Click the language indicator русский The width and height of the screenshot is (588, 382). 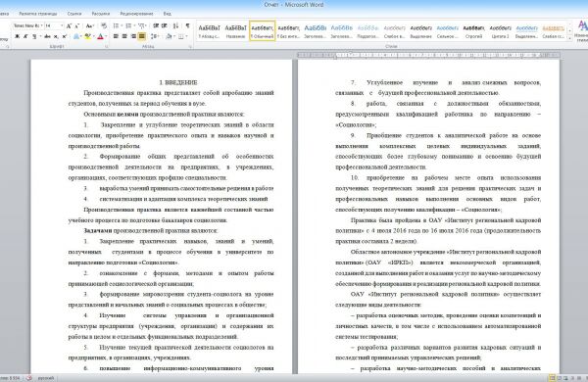click(x=46, y=378)
